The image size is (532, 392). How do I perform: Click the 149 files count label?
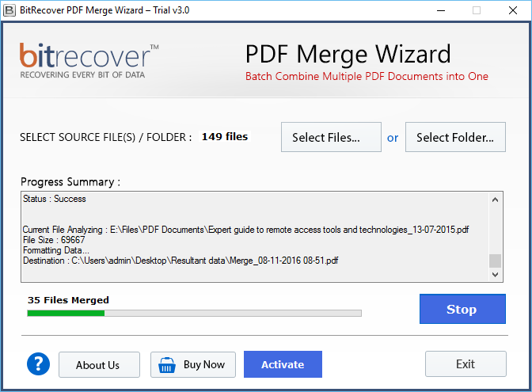pos(224,136)
